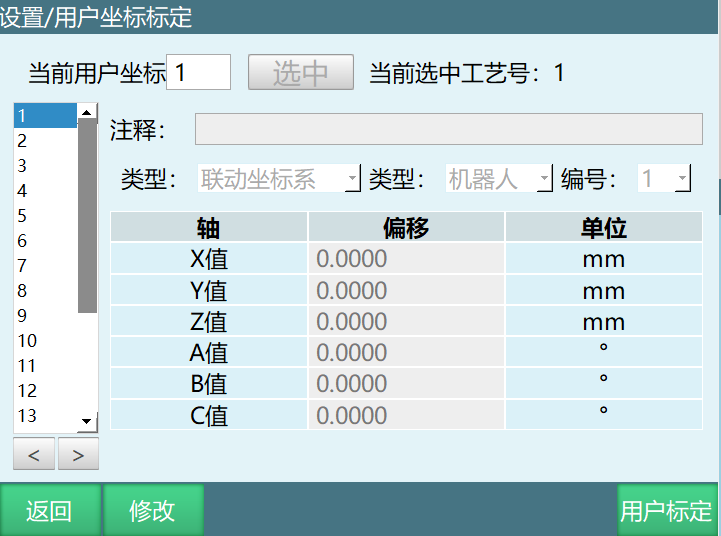Click the 选中 button
The width and height of the screenshot is (721, 536).
[x=301, y=73]
